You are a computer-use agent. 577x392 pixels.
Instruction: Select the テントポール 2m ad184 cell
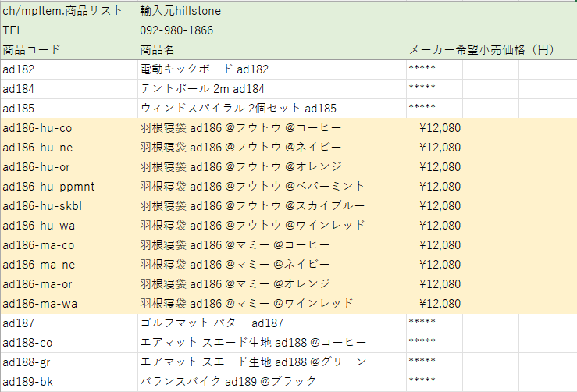(202, 89)
